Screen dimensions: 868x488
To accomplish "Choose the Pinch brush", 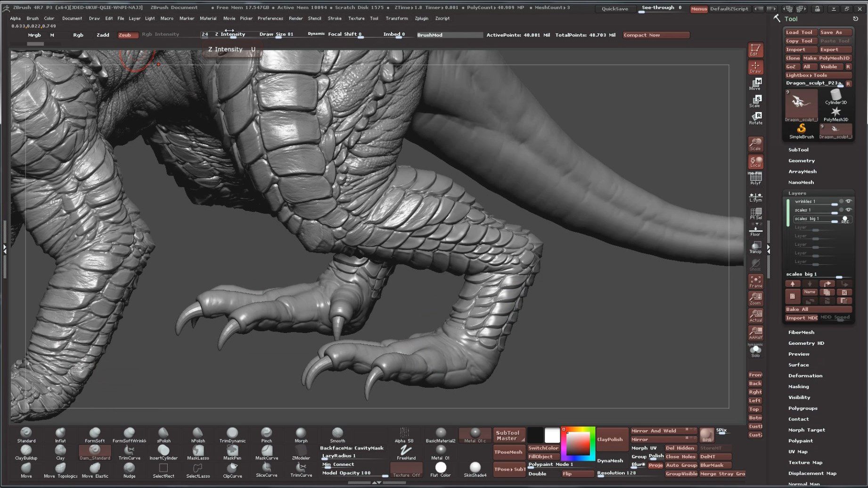I will (266, 435).
